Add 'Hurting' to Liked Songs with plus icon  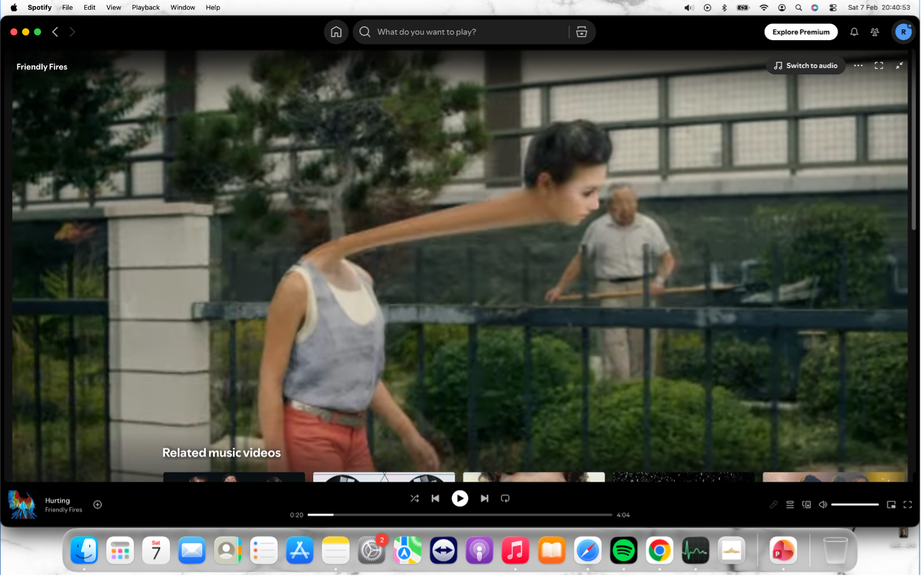pos(98,504)
